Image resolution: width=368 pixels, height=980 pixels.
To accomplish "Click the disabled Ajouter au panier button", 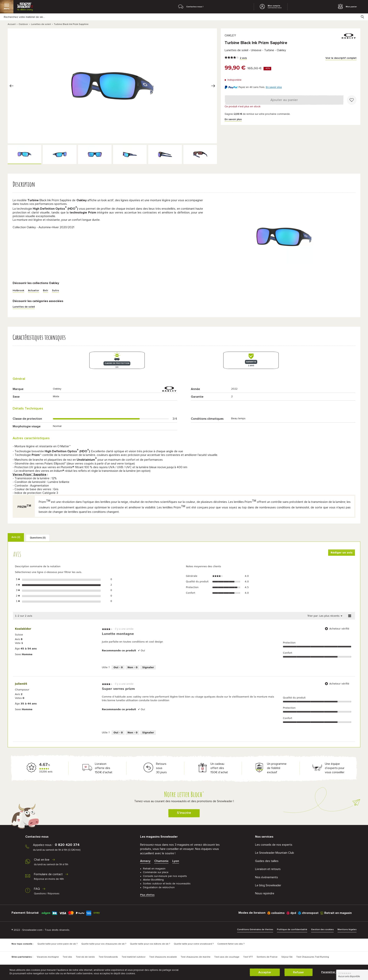I will click(x=284, y=100).
